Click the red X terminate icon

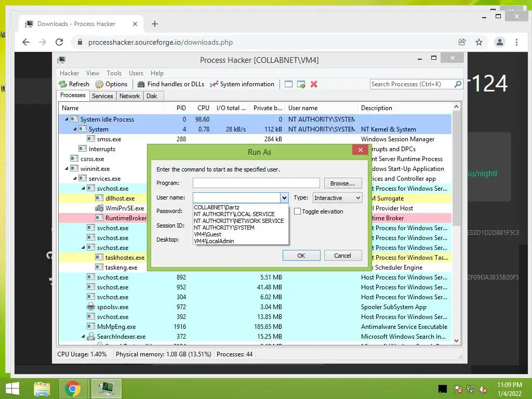click(314, 84)
